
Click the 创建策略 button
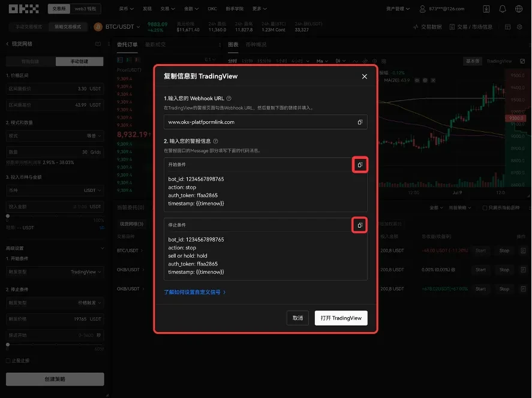[55, 379]
